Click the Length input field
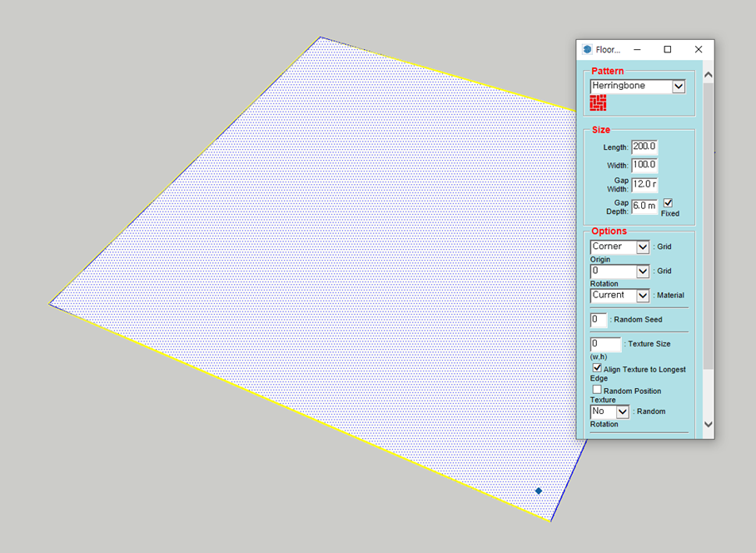 coord(644,147)
